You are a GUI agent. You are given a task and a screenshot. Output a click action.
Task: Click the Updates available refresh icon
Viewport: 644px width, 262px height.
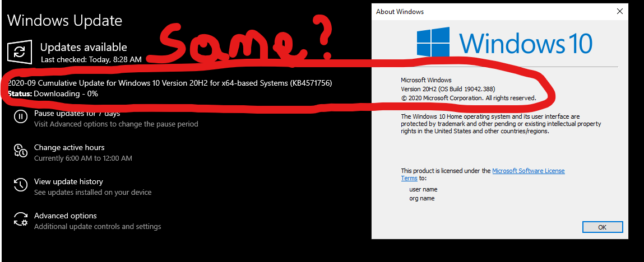tap(19, 52)
